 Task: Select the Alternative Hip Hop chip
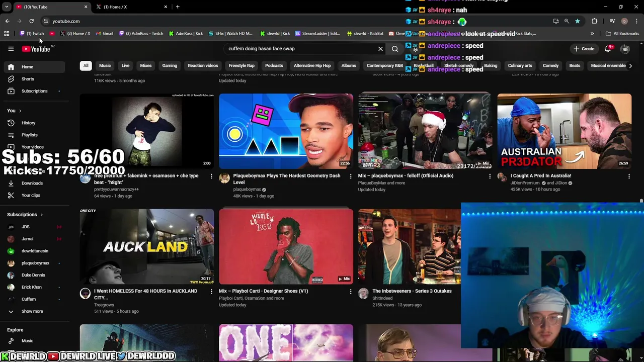coord(312,65)
